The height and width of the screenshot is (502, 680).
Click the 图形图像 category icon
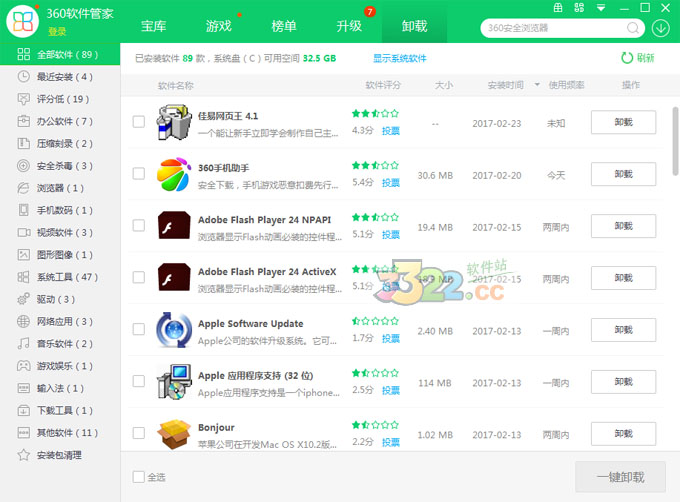(x=23, y=254)
